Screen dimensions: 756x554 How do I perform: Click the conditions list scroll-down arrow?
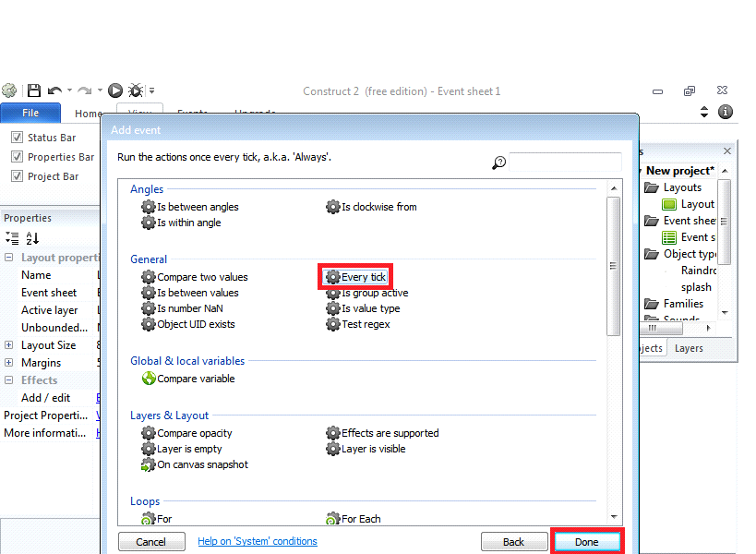pyautogui.click(x=614, y=517)
